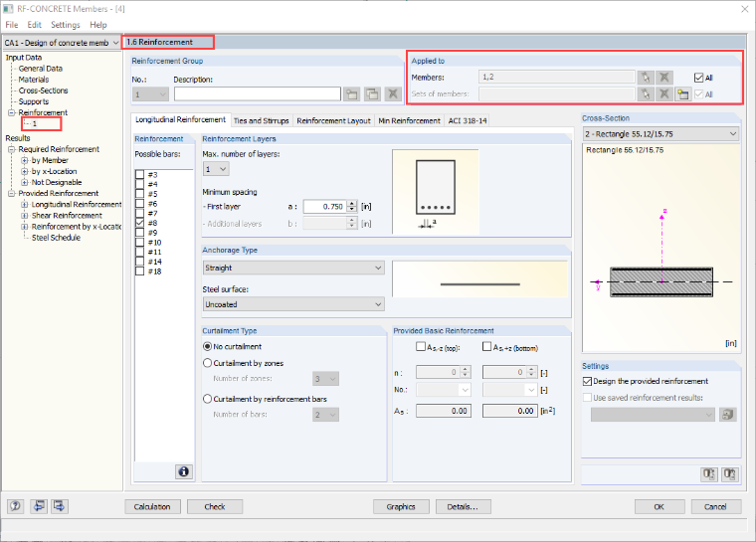Select Curtailment by zones option

(207, 363)
